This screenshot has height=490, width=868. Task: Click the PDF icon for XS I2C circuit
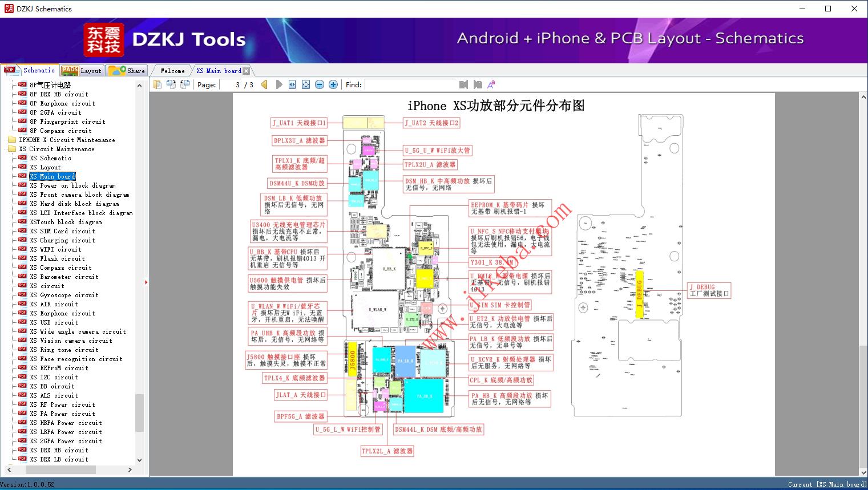[22, 377]
